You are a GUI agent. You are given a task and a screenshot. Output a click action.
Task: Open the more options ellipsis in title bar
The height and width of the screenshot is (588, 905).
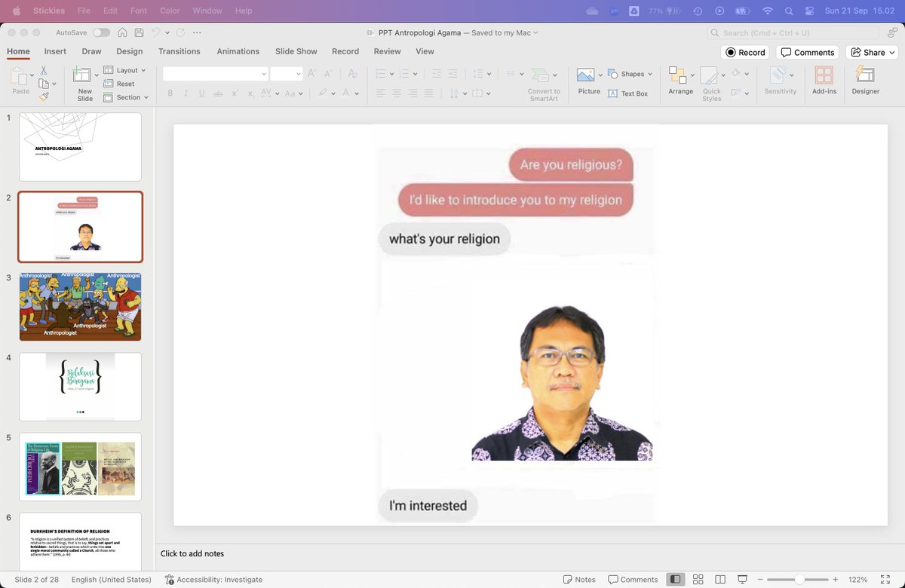tap(198, 32)
